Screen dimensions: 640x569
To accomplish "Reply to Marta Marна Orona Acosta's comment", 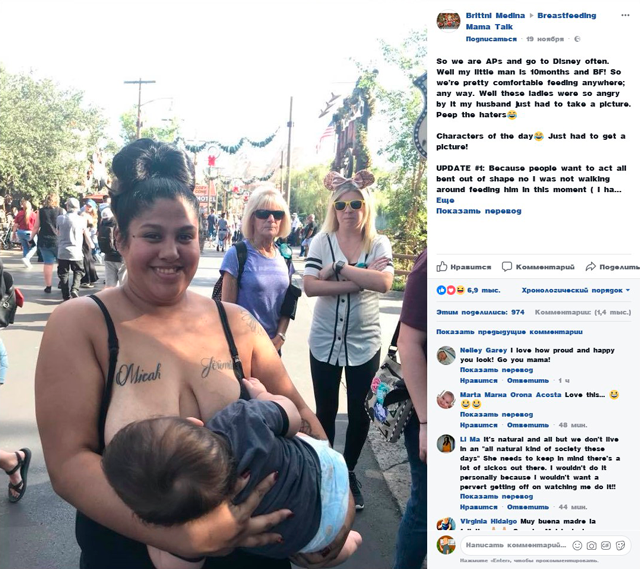I will 527,425.
